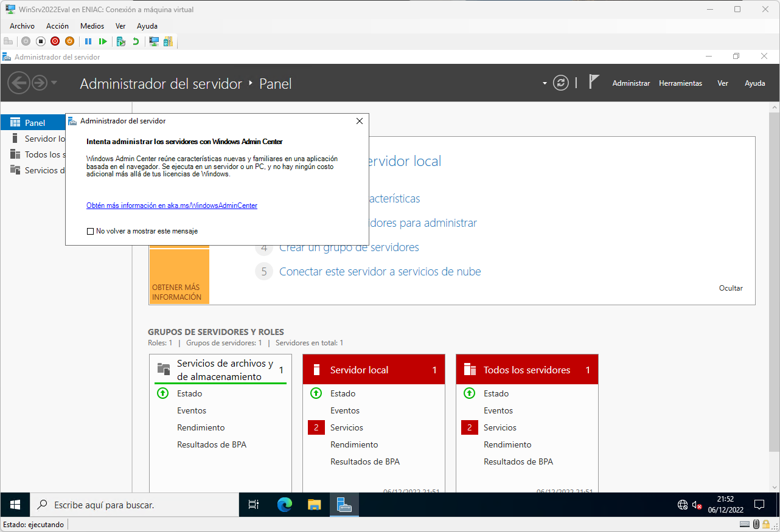The height and width of the screenshot is (532, 780).
Task: Turn off the VM with the stop icon
Action: click(41, 41)
